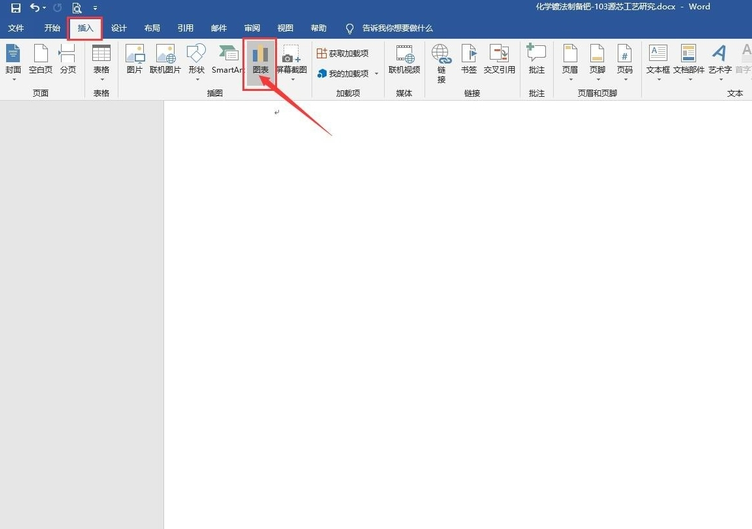Image resolution: width=752 pixels, height=529 pixels.
Task: Insert a cross-reference with 交叉引用
Action: click(499, 59)
